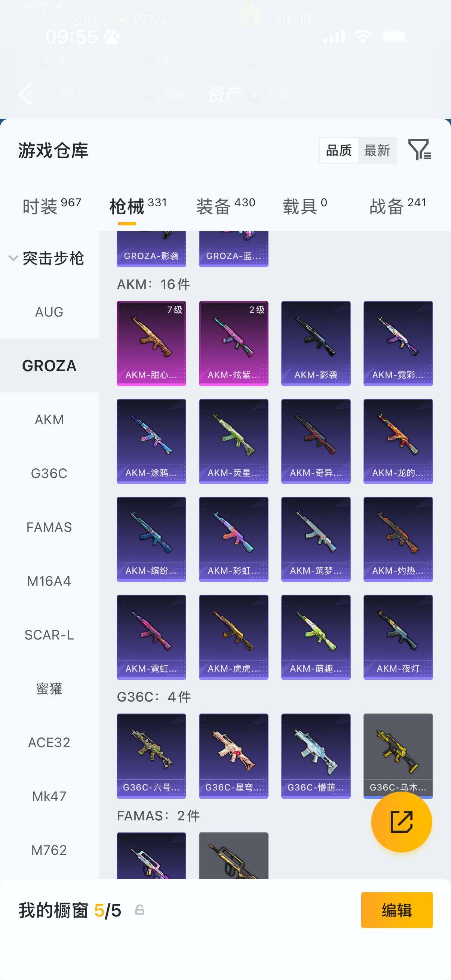Viewport: 451px width, 980px height.
Task: Select AKM in the weapon sidebar
Action: (x=49, y=420)
